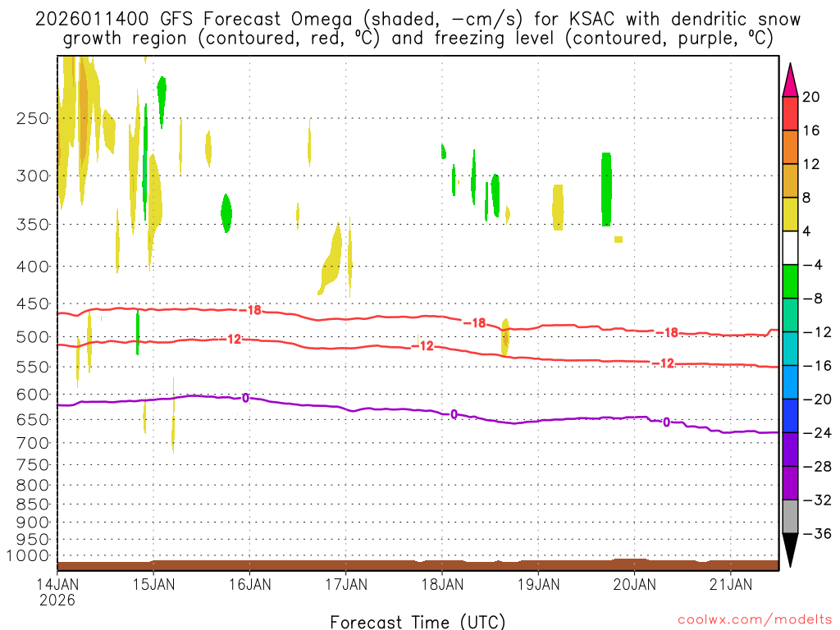Click the purple 0 freezing label near 16JAN
This screenshot has width=840, height=630.
245,398
